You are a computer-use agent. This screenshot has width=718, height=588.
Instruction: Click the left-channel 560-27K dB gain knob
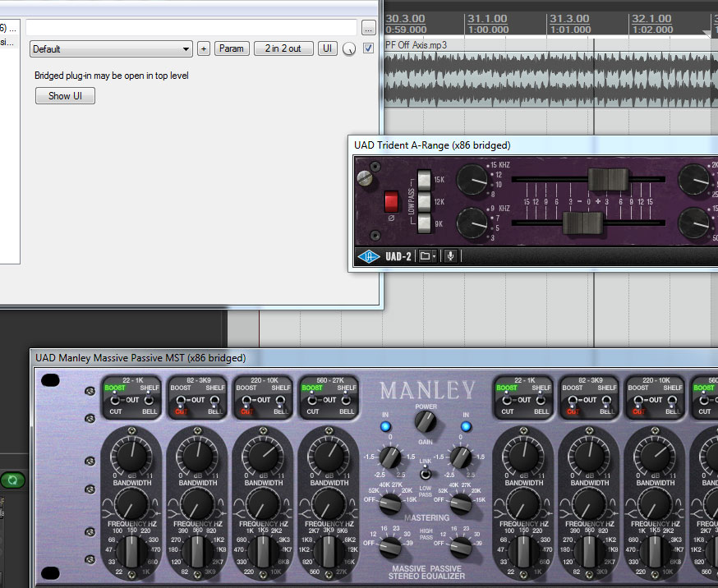click(329, 455)
